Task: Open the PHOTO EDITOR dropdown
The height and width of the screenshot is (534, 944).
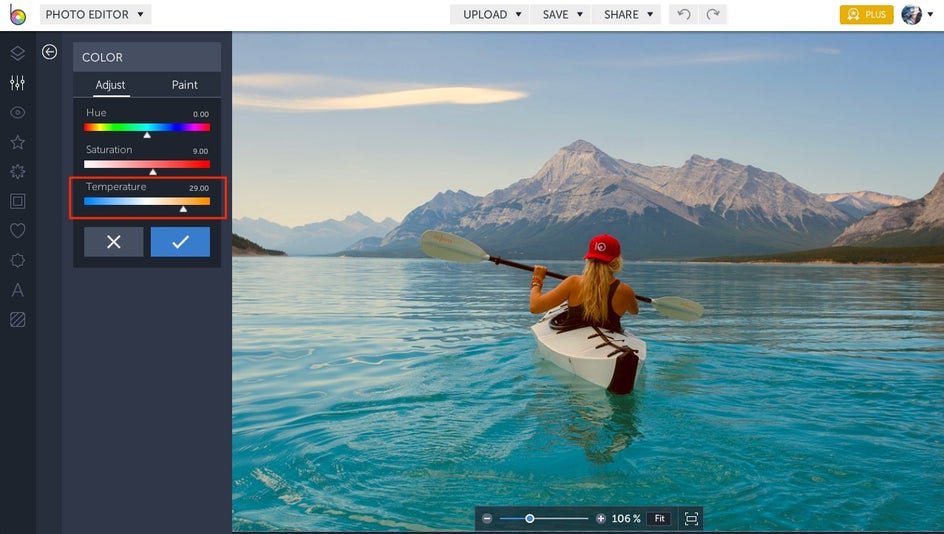Action: [95, 14]
